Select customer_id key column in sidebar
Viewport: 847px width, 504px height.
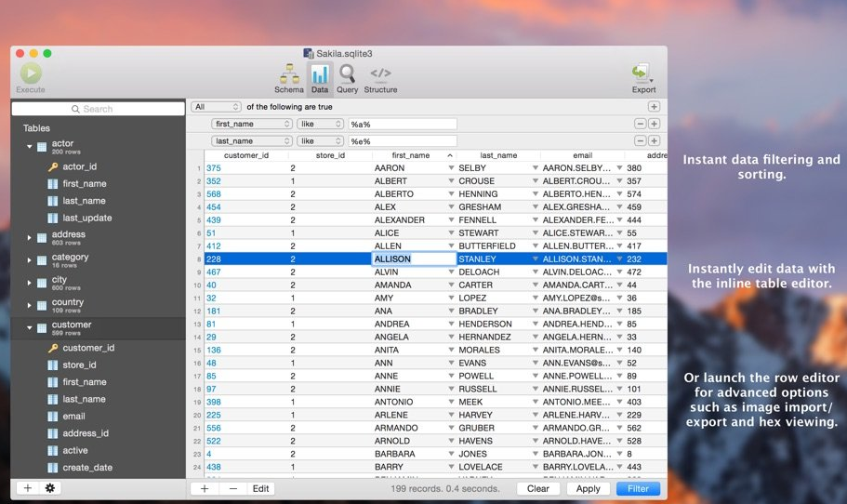click(x=88, y=348)
